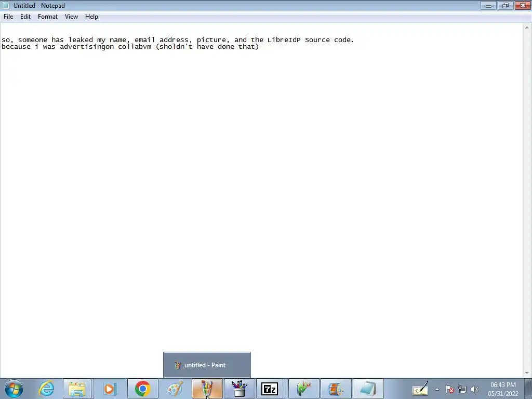532x399 pixels.
Task: Select the Notepad taskbar button
Action: tap(368, 389)
